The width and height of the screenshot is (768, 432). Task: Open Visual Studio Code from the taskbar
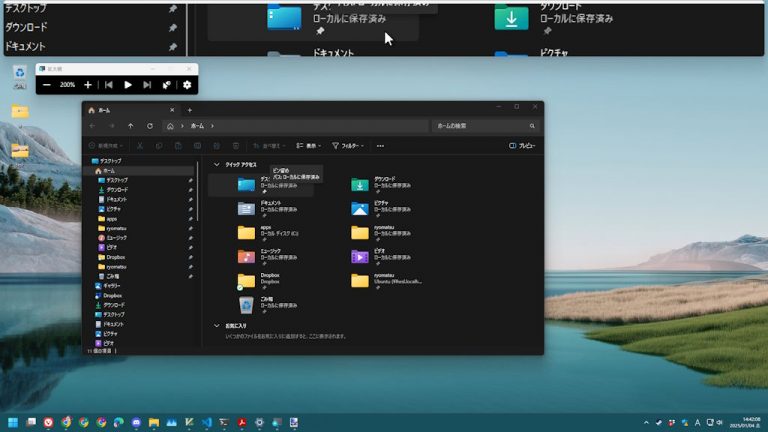(x=207, y=422)
